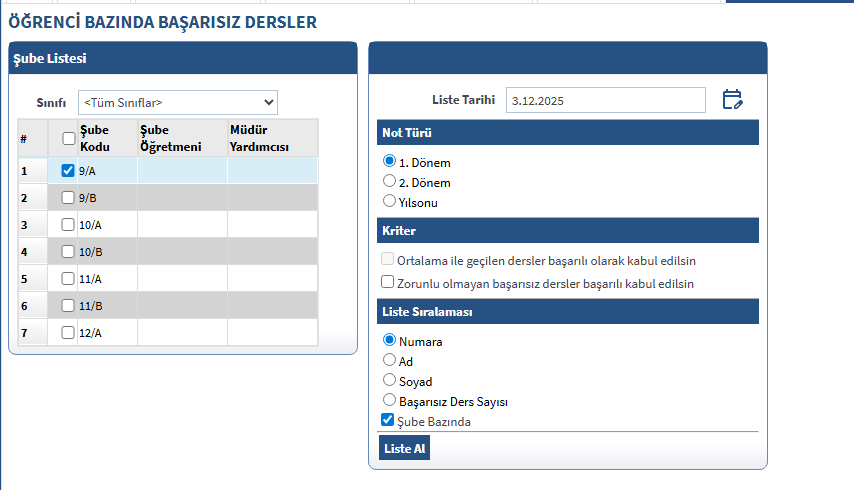Enable Zorunlu olmayan başarısız dersler checkbox
Viewport: 854px width, 490px height.
pyautogui.click(x=388, y=283)
